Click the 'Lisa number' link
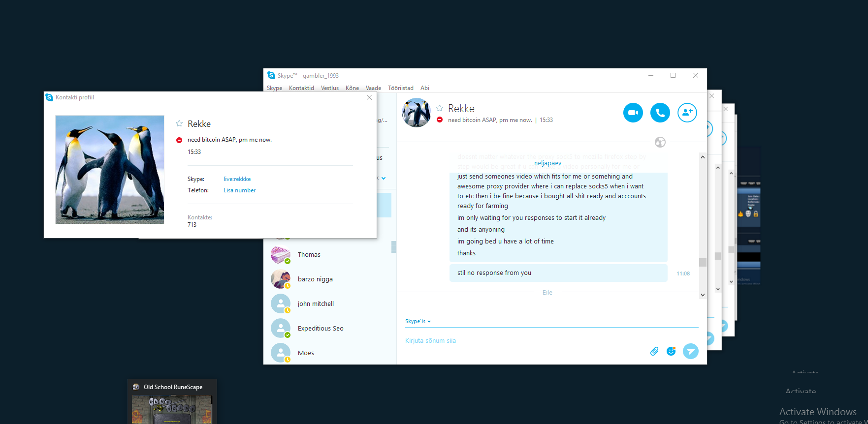 click(x=240, y=190)
